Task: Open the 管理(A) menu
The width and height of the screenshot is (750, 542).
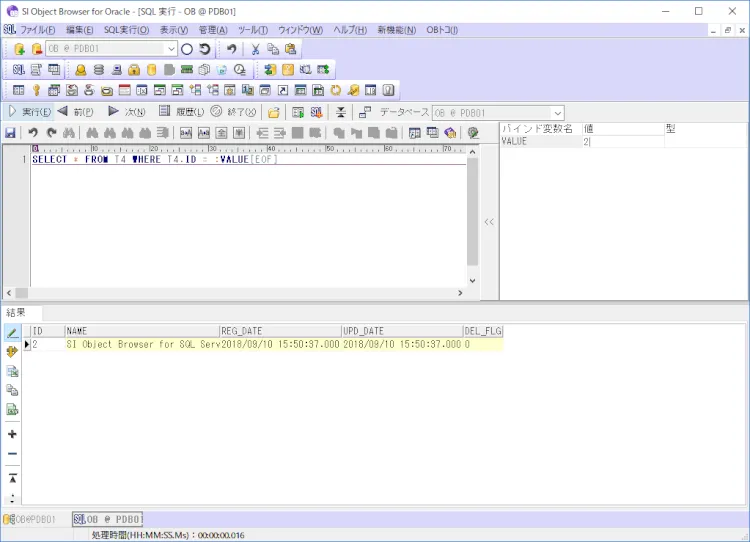Action: [x=213, y=30]
